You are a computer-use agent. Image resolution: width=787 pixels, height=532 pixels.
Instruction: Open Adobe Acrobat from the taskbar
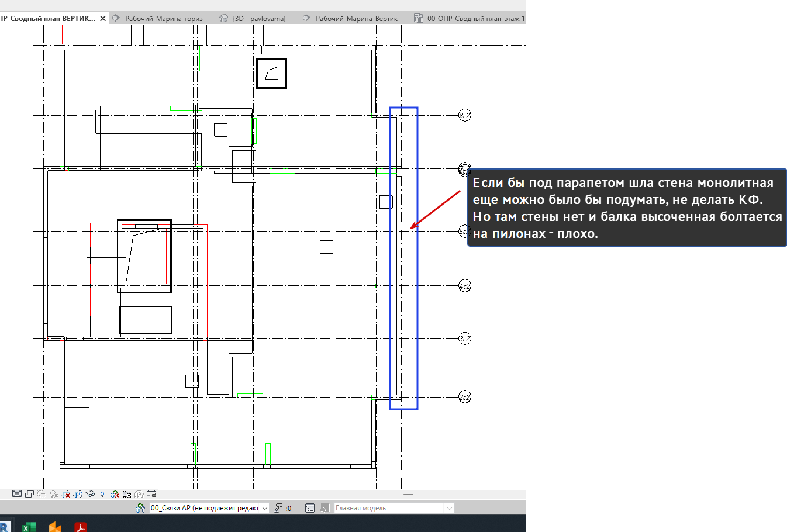pos(81,527)
